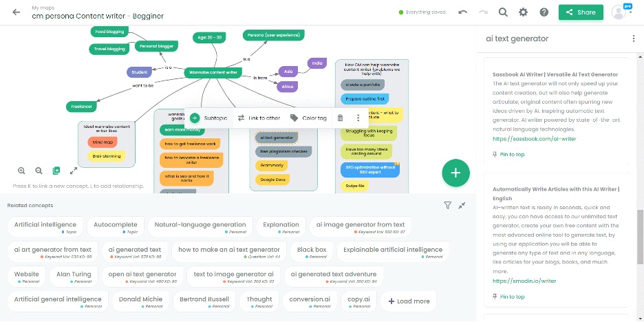Image resolution: width=644 pixels, height=322 pixels.
Task: Select the Personal blogger node
Action: pos(156,46)
